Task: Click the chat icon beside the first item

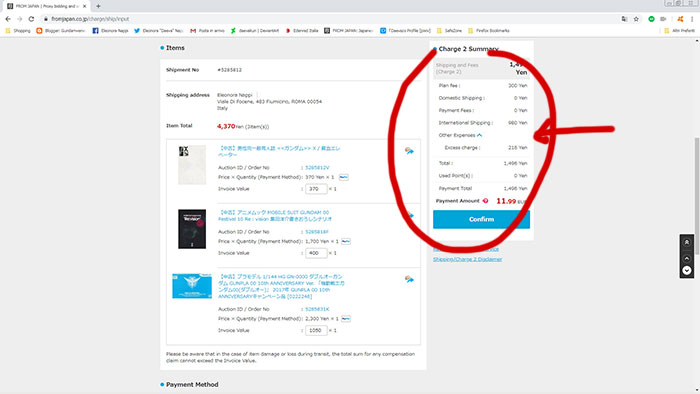Action: [409, 151]
